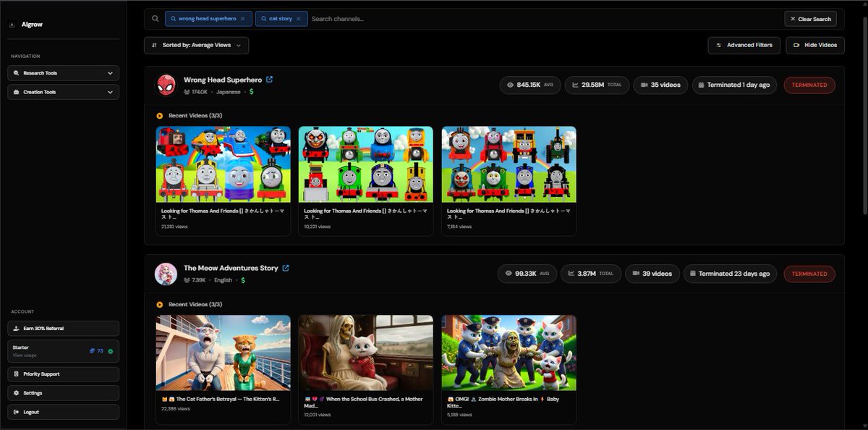Click the Terminated 23 days ago badge
This screenshot has width=868, height=430.
click(731, 274)
